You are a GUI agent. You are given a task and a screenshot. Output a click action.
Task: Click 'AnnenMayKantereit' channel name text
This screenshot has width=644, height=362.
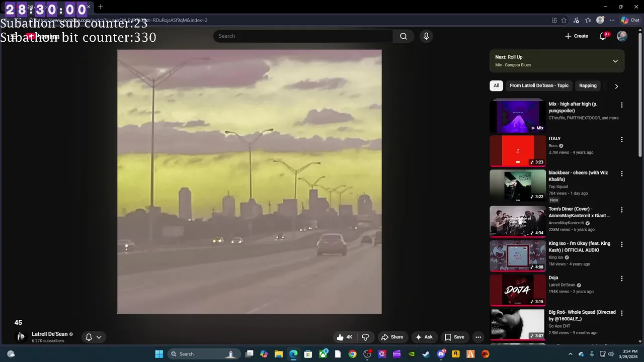[567, 223]
